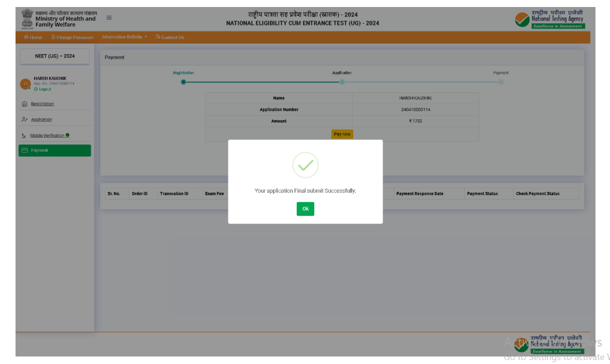
Task: Click the application number 240410000114 value
Action: point(416,110)
